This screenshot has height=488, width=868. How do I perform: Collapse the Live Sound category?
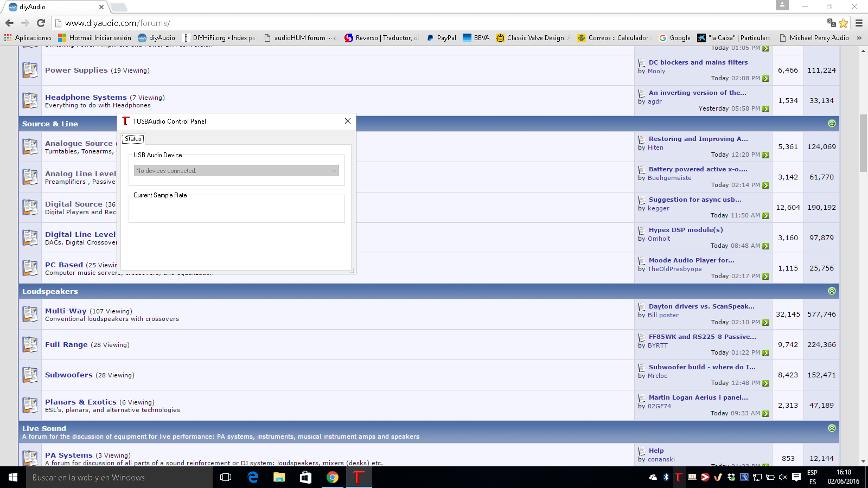tap(832, 428)
